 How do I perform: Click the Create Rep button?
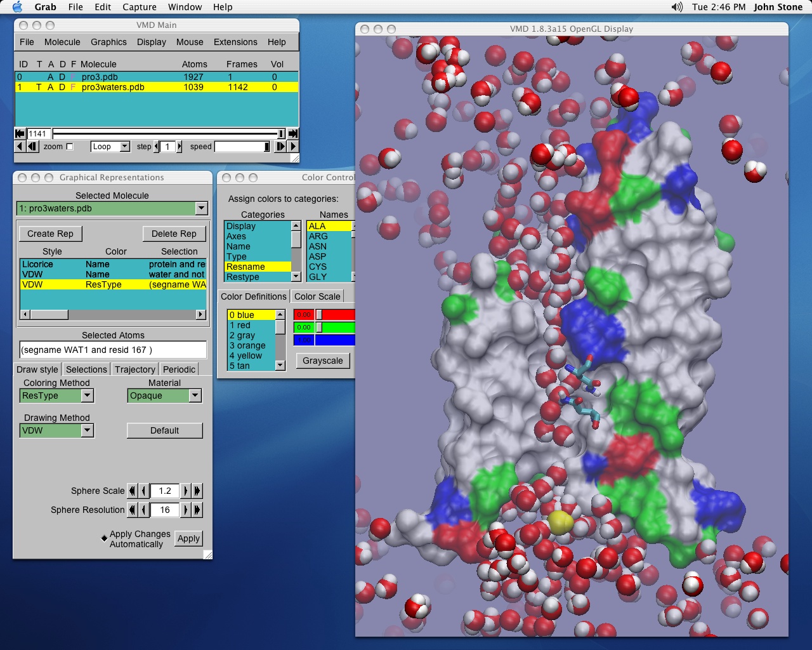tap(50, 234)
